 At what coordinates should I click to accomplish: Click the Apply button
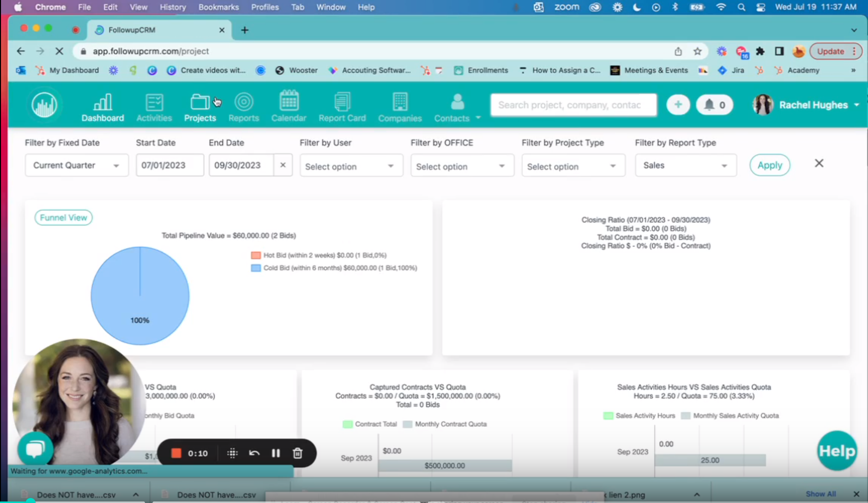[x=769, y=165]
